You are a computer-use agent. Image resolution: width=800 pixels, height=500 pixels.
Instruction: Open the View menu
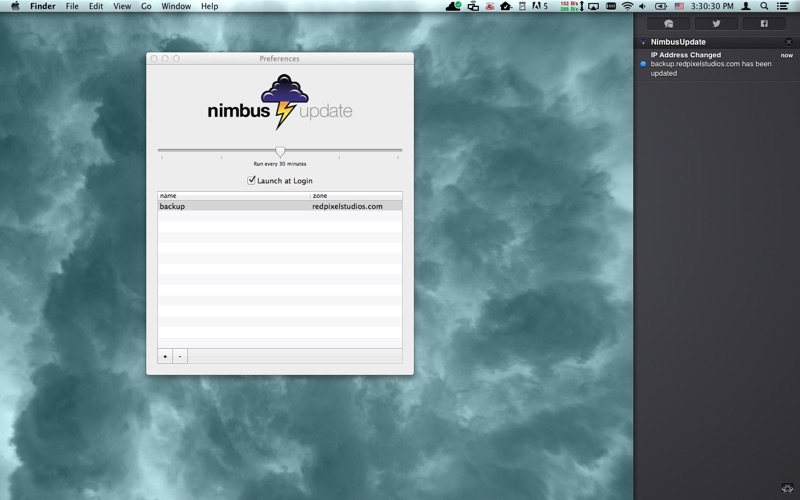pos(122,6)
